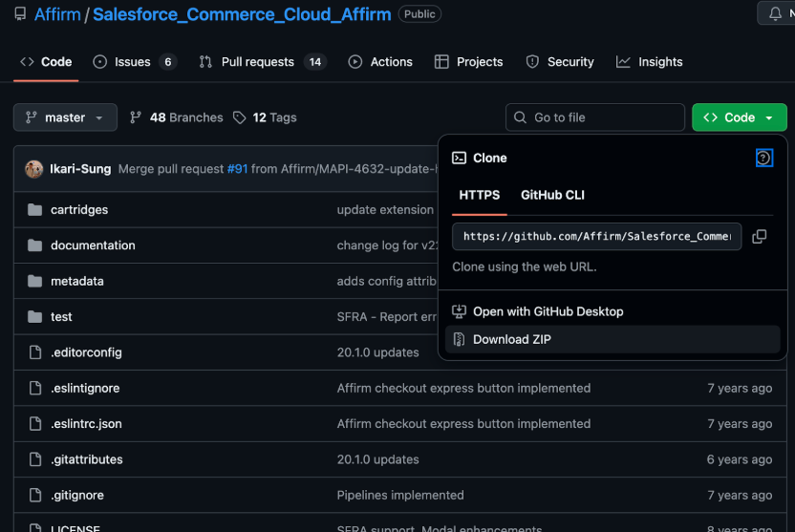Click the notifications bell icon
The width and height of the screenshot is (795, 532).
[x=775, y=13]
